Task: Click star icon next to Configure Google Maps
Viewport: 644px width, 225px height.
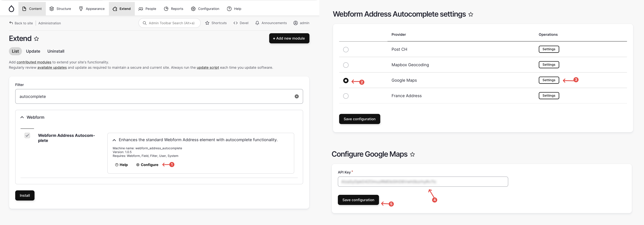Action: click(412, 155)
